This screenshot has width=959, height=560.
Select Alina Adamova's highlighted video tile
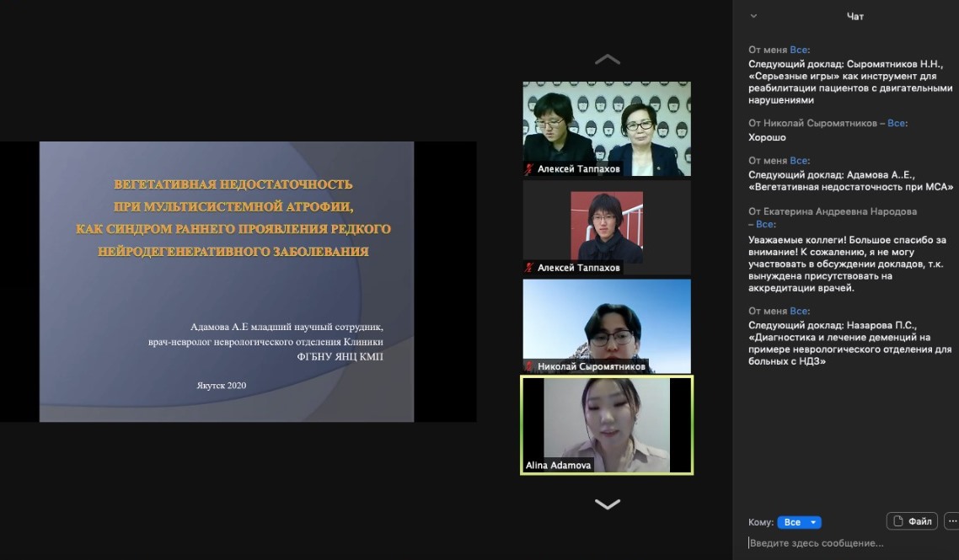click(x=607, y=425)
